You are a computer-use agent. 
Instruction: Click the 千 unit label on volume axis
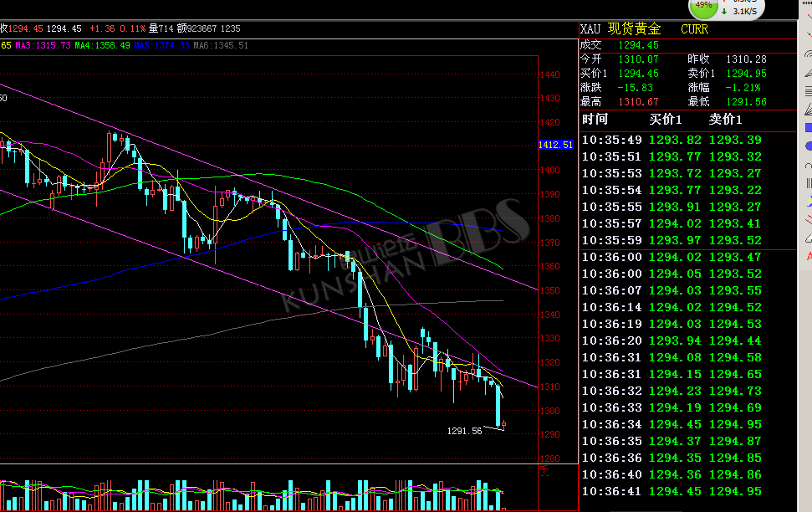tap(544, 470)
